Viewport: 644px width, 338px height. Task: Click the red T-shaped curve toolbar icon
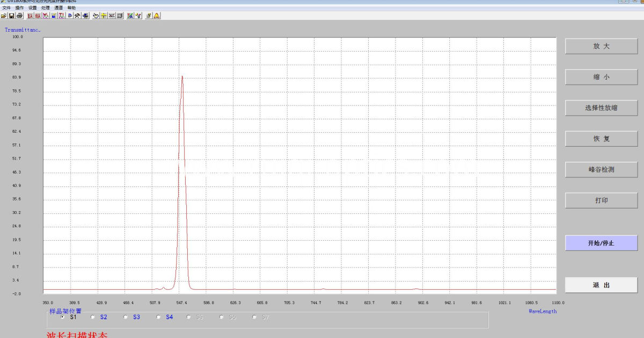click(62, 16)
